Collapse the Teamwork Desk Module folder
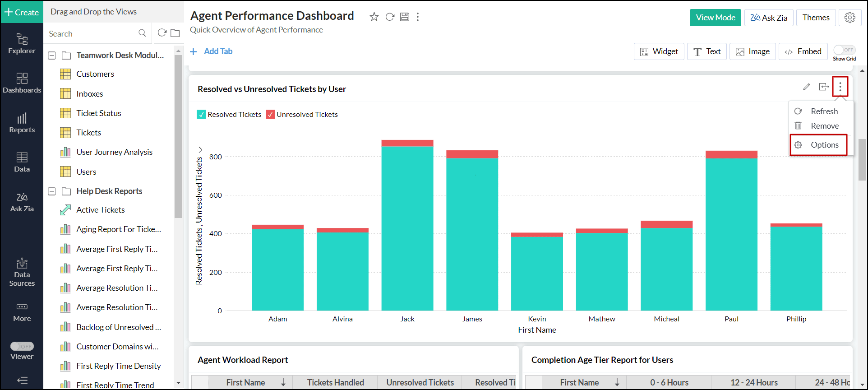Image resolution: width=868 pixels, height=390 pixels. (52, 56)
